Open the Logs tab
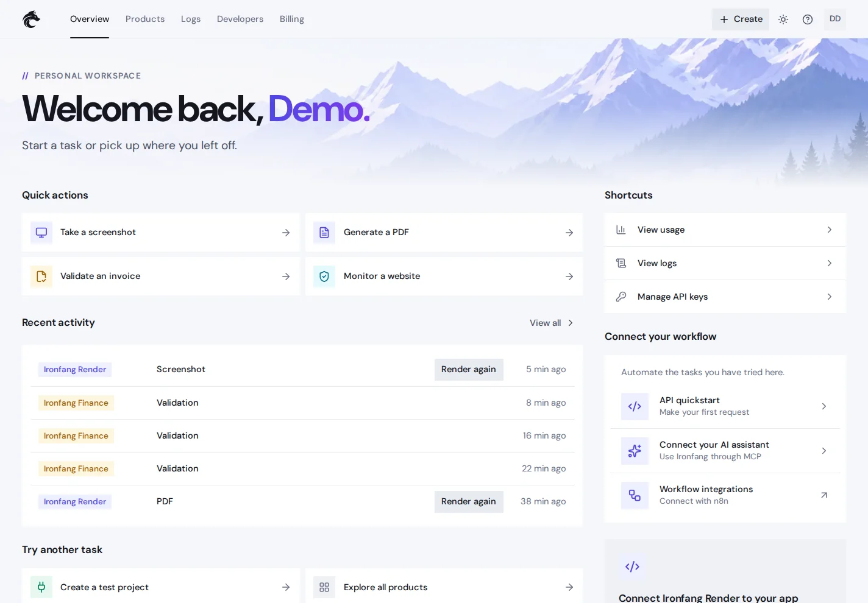The height and width of the screenshot is (603, 868). [x=191, y=19]
